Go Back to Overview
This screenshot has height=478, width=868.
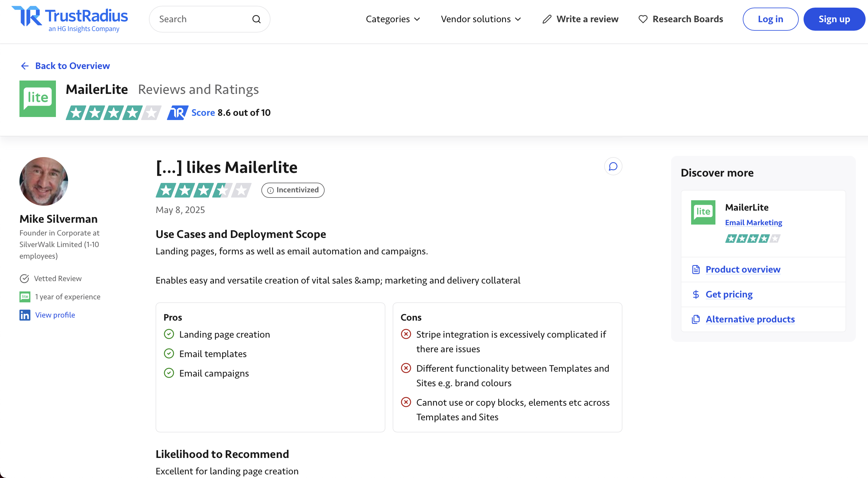click(x=72, y=66)
